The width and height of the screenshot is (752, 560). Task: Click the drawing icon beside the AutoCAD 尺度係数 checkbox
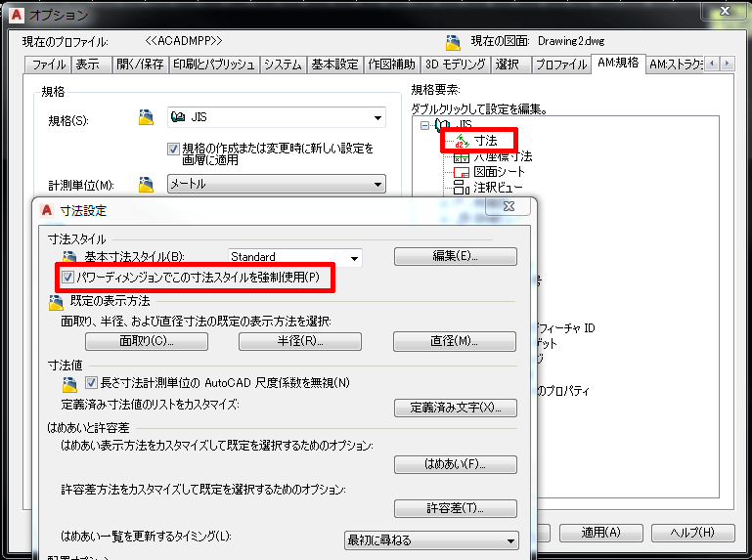point(69,384)
